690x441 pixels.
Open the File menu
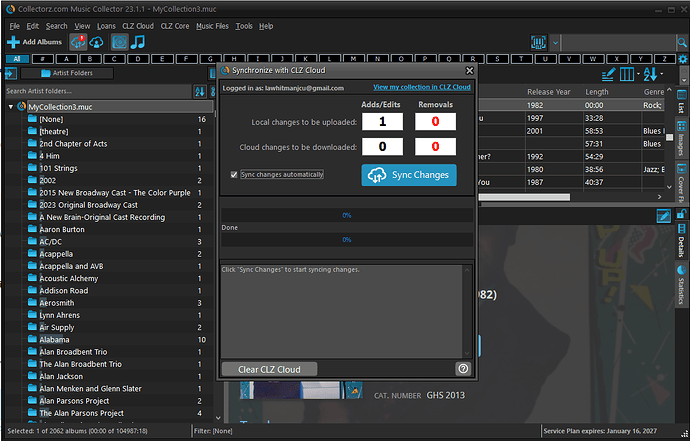click(x=15, y=26)
